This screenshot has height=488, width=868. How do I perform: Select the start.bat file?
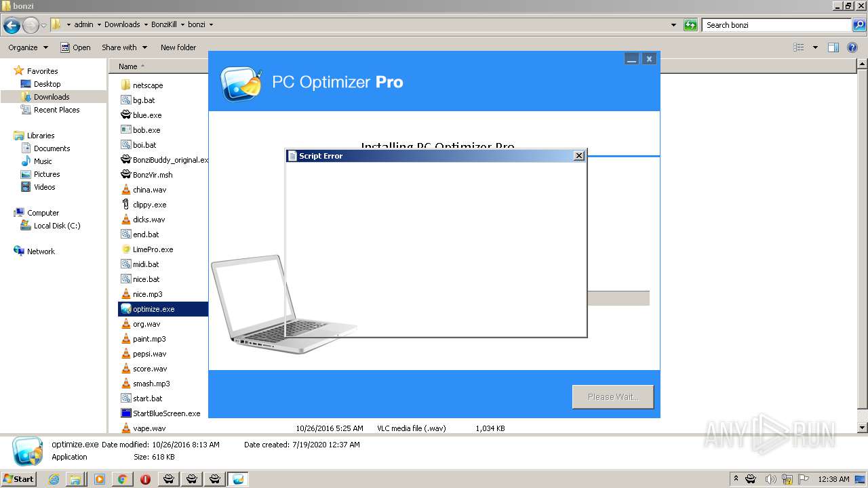point(142,399)
